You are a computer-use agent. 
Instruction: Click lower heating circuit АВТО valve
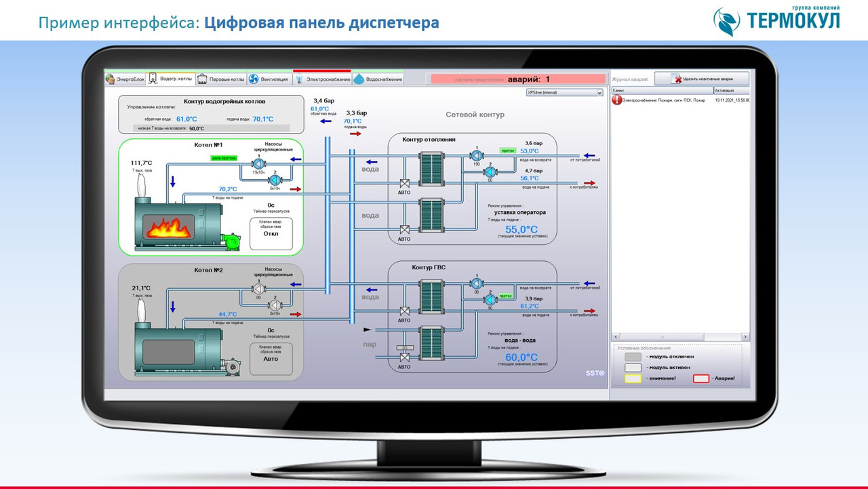click(404, 230)
